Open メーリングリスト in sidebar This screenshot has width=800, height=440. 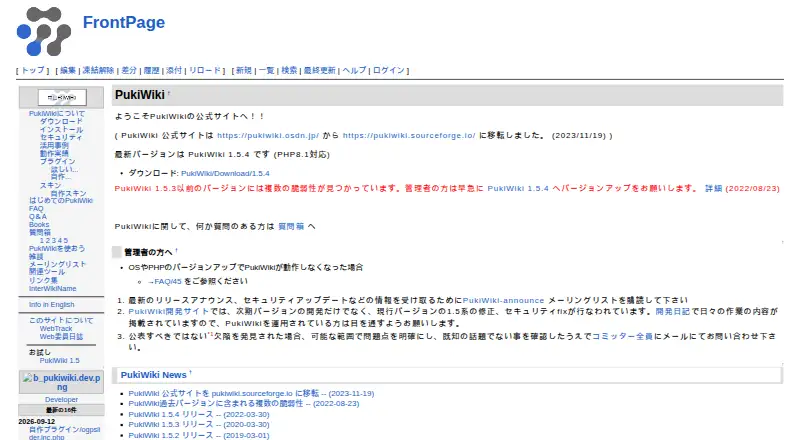click(x=58, y=264)
